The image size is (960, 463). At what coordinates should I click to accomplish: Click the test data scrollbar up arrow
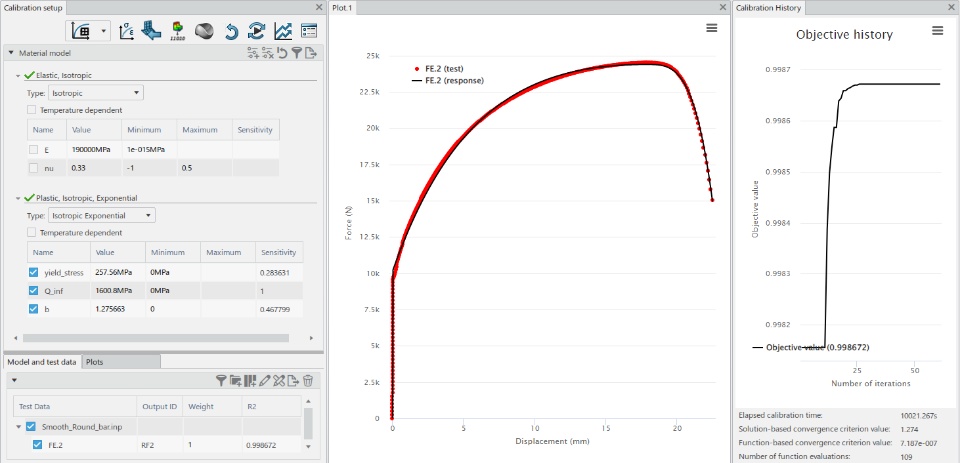tap(308, 401)
